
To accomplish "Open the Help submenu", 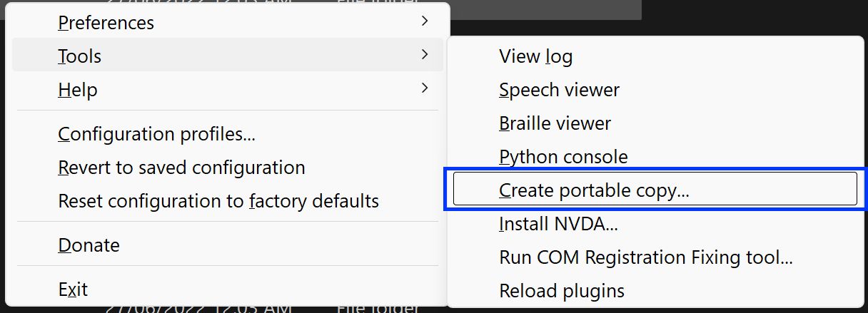I will [77, 90].
